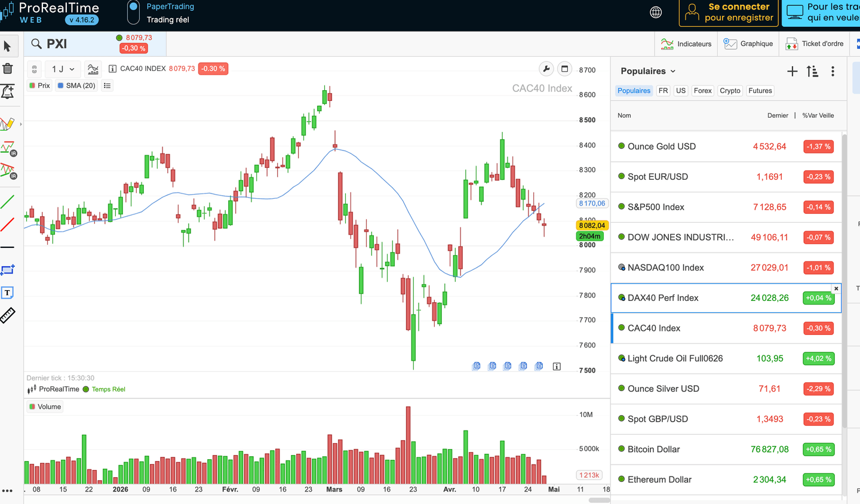Open the Graphique button
The width and height of the screenshot is (860, 504).
(x=748, y=44)
